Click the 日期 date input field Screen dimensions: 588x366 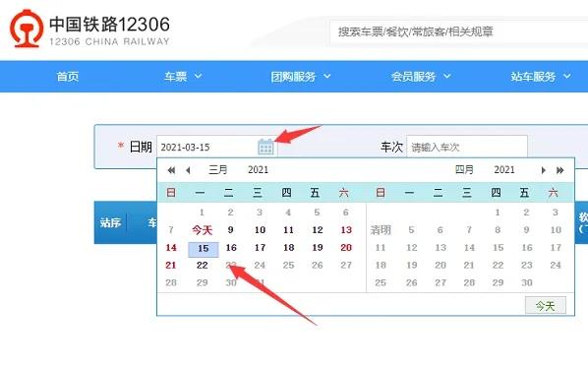pos(216,147)
